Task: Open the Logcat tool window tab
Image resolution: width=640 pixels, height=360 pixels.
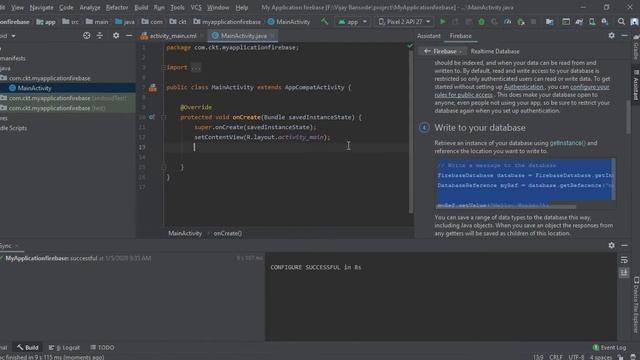Action: pos(64,347)
